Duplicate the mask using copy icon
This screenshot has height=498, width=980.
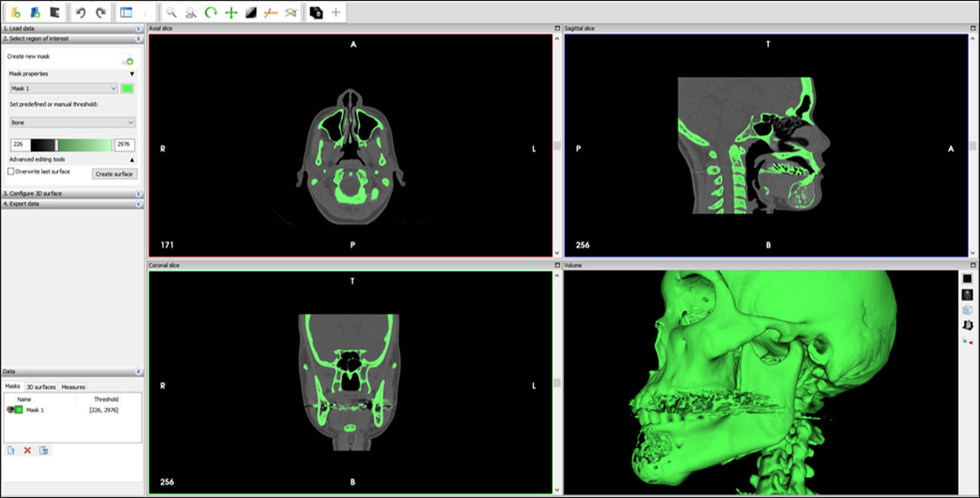(44, 450)
